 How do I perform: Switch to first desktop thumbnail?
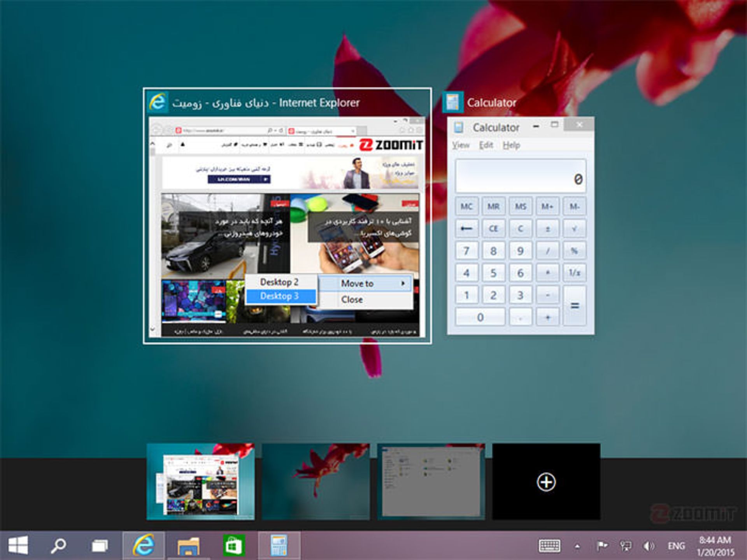(x=200, y=481)
